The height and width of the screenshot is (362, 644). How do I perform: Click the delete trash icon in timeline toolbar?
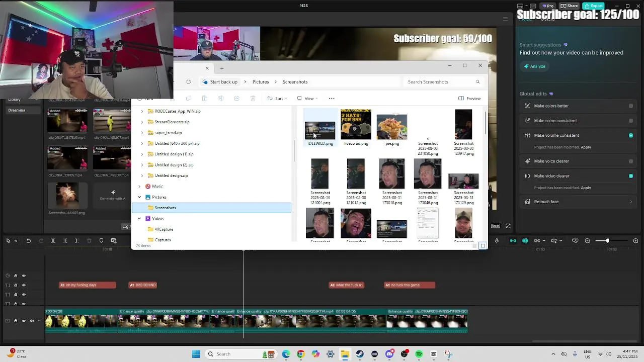89,241
